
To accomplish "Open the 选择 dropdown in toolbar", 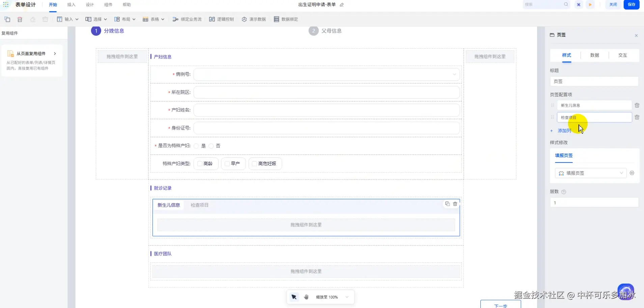I will [x=96, y=19].
